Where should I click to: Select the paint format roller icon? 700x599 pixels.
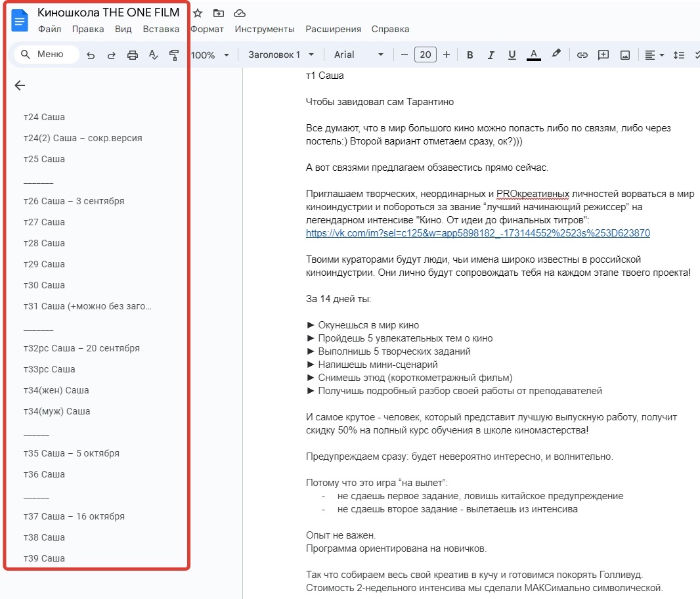[x=174, y=55]
